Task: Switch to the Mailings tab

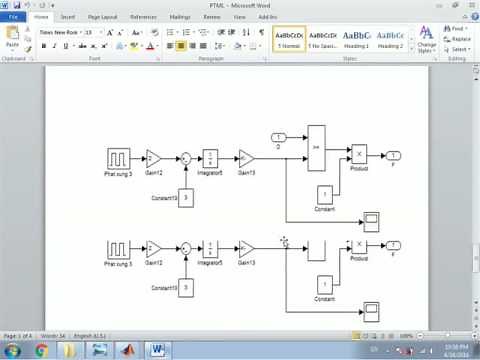Action: 180,17
